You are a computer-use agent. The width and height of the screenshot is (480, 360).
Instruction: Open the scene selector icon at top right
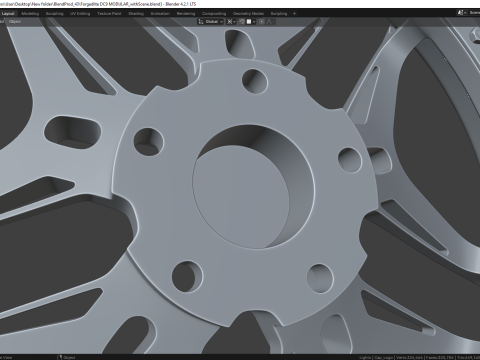[461, 13]
